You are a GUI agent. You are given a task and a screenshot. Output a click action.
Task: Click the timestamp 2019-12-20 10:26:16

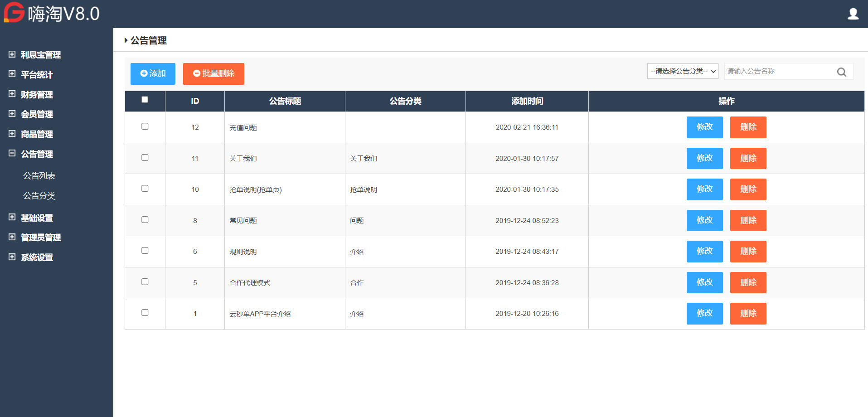527,314
